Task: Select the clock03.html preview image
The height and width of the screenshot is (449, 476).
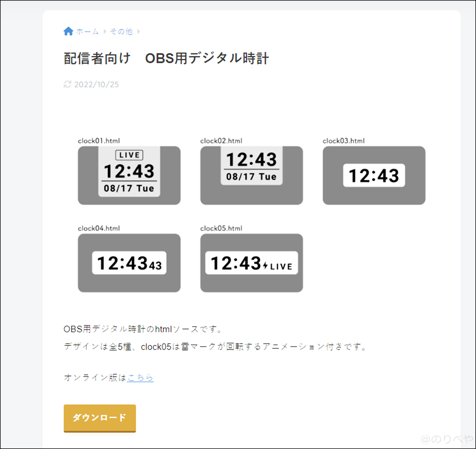Action: point(374,175)
